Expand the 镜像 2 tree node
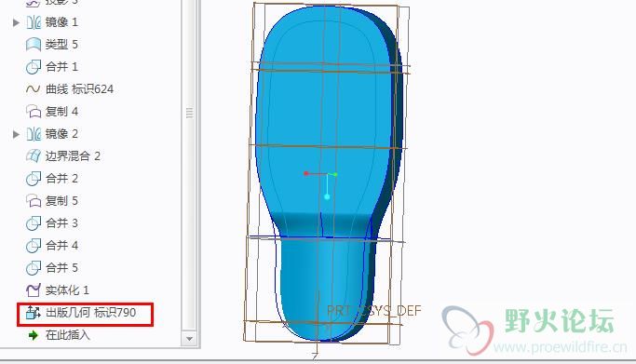636x364 pixels. tap(16, 134)
